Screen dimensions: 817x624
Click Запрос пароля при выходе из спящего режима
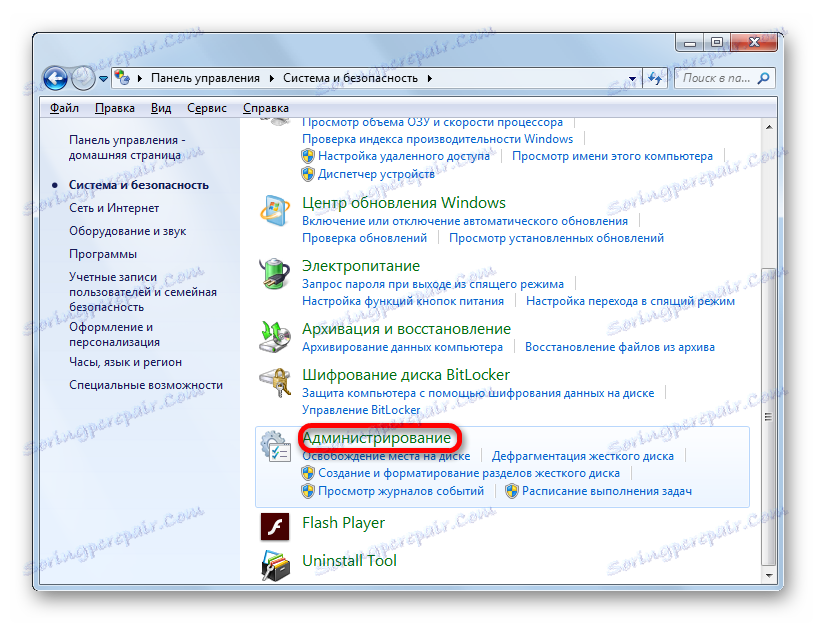tap(433, 284)
